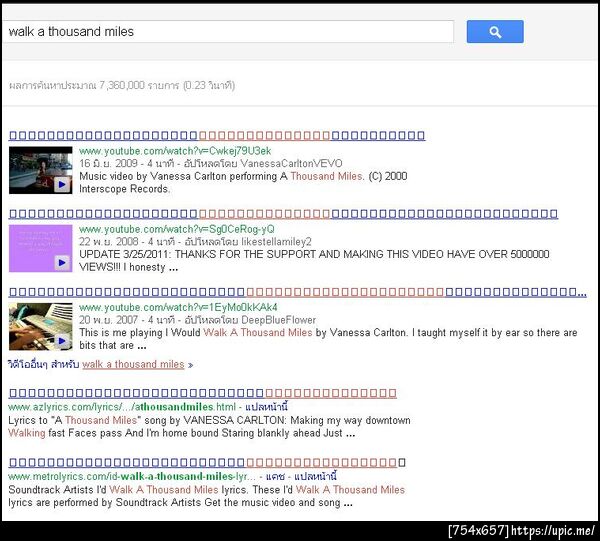Click the azlyrics.com athousandmiles.html URL text
Viewport: 600px width, 541px height.
point(122,406)
